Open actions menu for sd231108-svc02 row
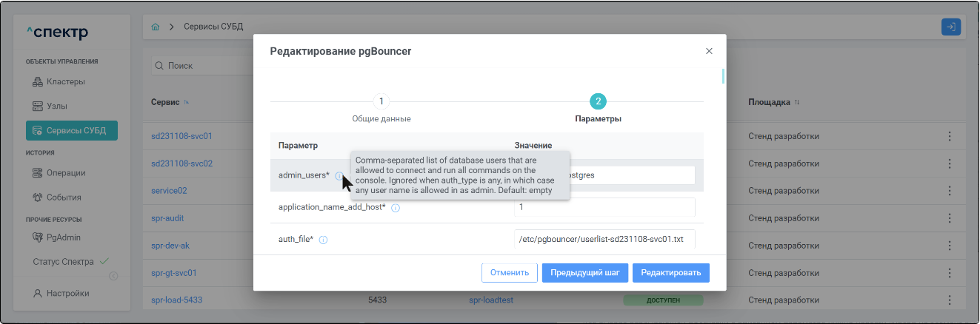 [950, 163]
